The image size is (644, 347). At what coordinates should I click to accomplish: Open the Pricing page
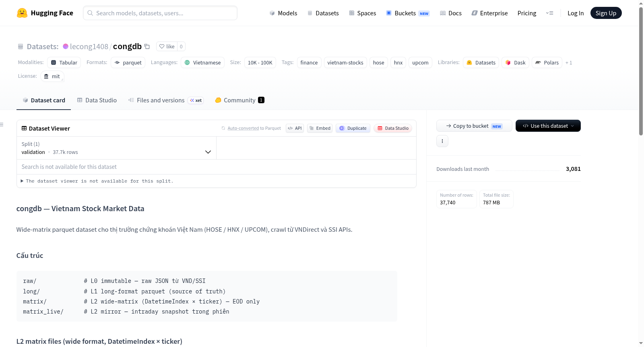tap(527, 13)
